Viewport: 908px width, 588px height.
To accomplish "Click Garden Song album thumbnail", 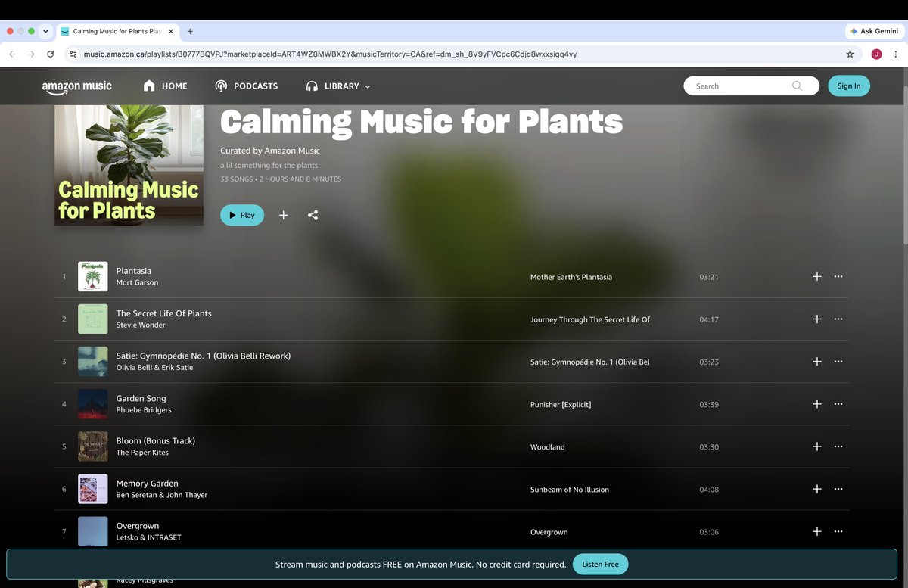I will [93, 404].
